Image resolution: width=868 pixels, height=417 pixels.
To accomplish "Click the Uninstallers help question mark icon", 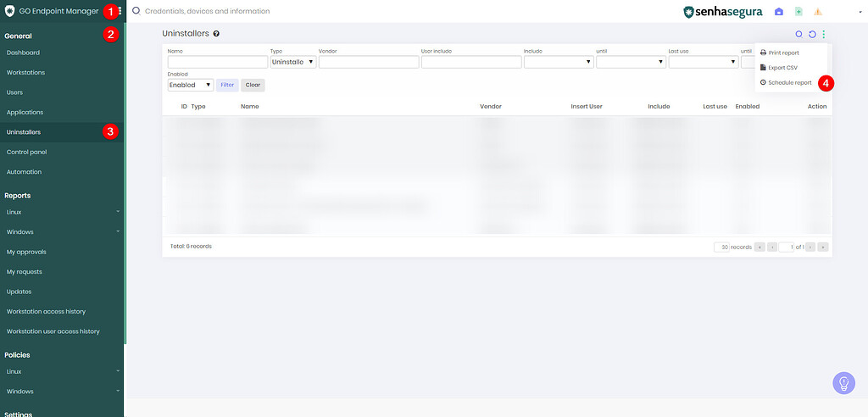I will (x=216, y=34).
